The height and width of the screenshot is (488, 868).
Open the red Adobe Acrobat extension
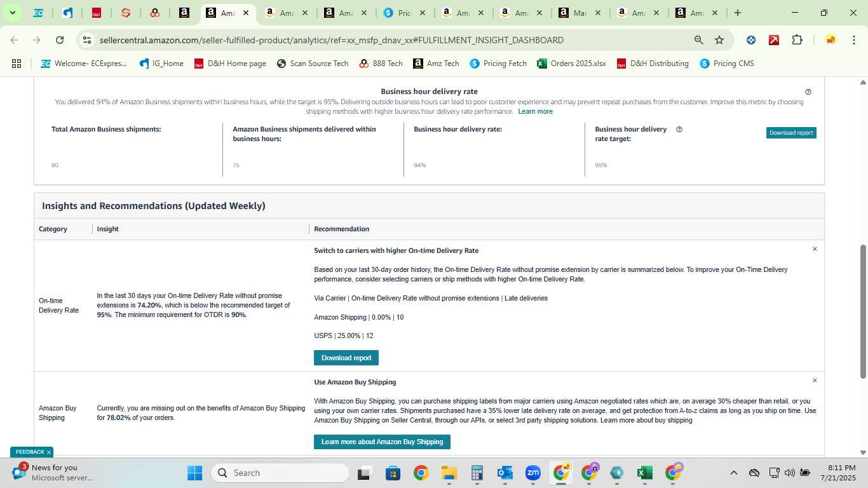pyautogui.click(x=774, y=40)
